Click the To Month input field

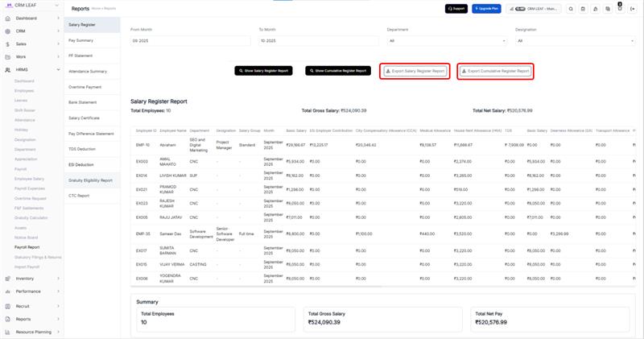tap(319, 41)
